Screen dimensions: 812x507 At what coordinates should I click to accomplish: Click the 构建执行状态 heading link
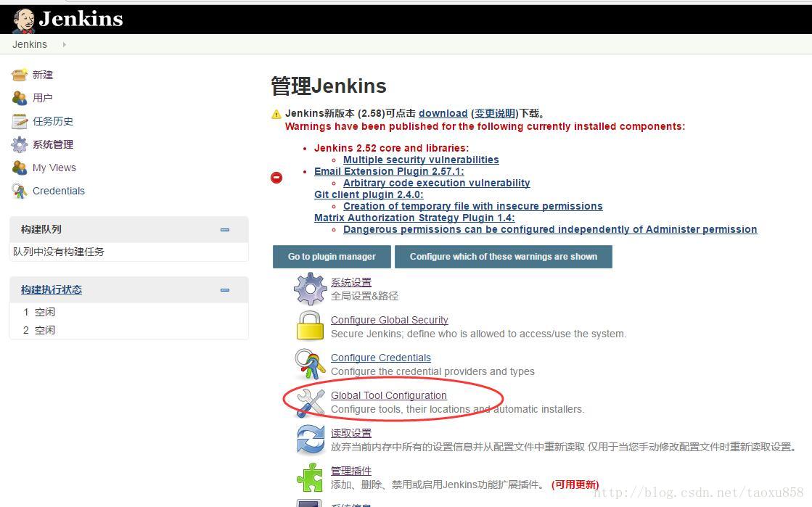[x=52, y=290]
